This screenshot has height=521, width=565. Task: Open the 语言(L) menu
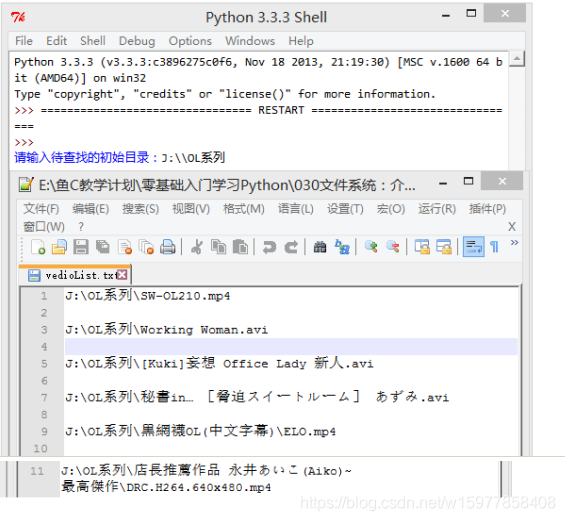pos(295,209)
